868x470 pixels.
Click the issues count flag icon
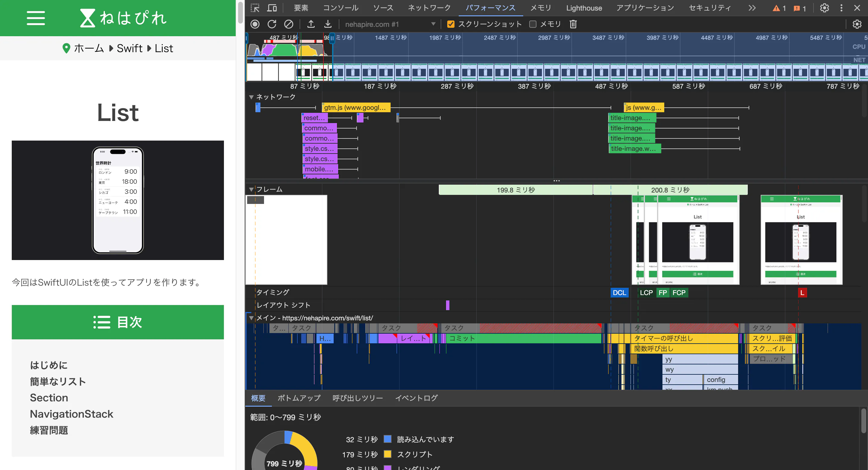(797, 8)
